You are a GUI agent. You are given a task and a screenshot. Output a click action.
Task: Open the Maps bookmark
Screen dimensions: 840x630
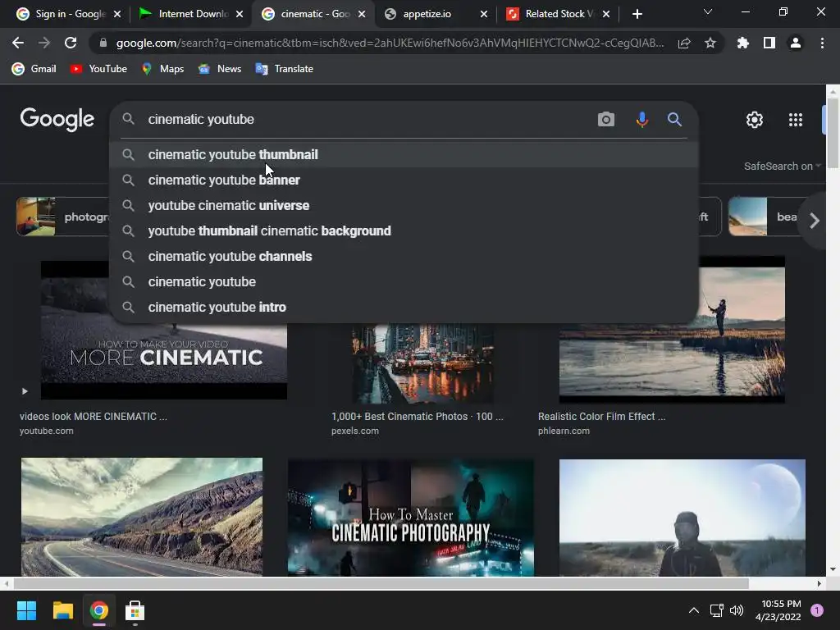point(163,69)
